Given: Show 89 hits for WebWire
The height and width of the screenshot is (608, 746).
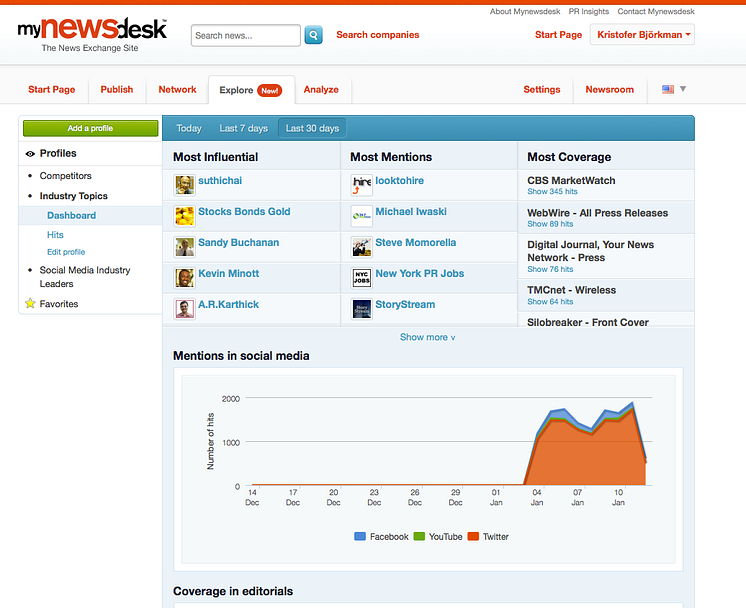Looking at the screenshot, I should pyautogui.click(x=550, y=224).
